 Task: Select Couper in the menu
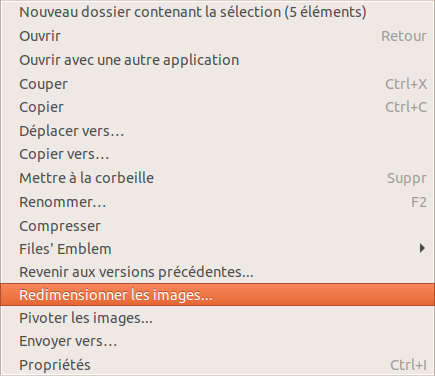click(217, 84)
